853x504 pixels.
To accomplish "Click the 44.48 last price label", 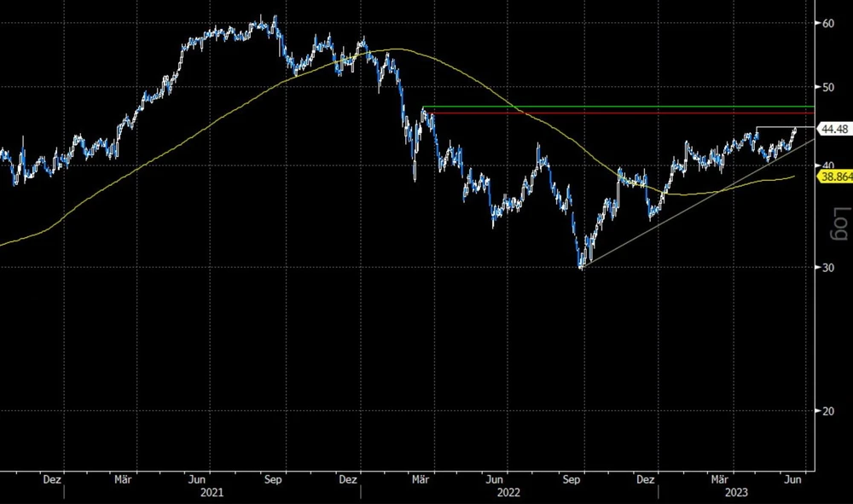I will point(833,130).
